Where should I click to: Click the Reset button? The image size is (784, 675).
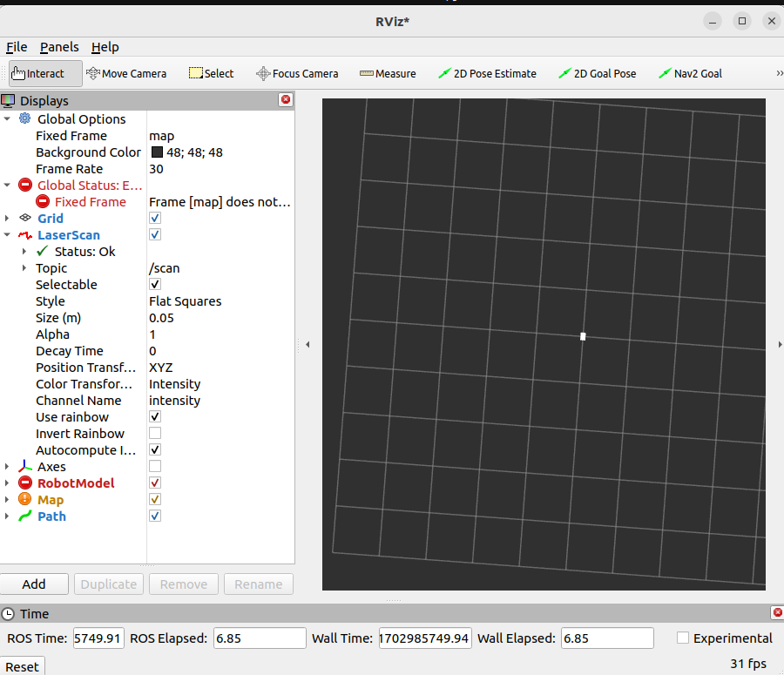(22, 666)
